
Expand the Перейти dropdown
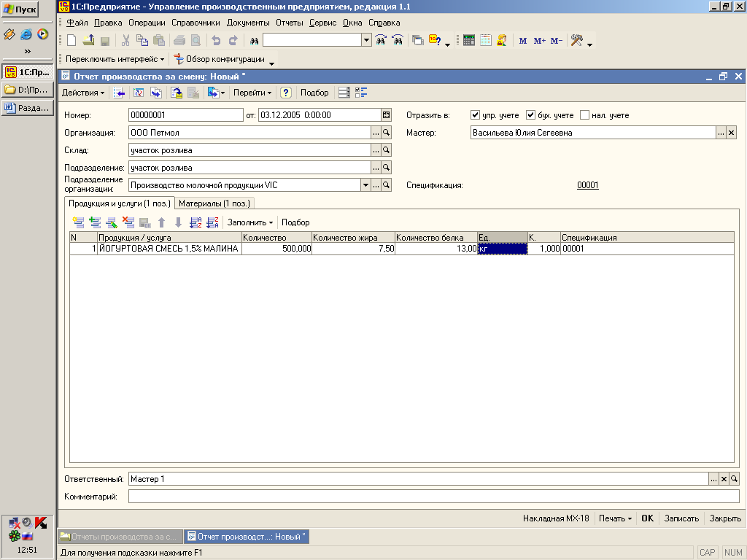252,93
